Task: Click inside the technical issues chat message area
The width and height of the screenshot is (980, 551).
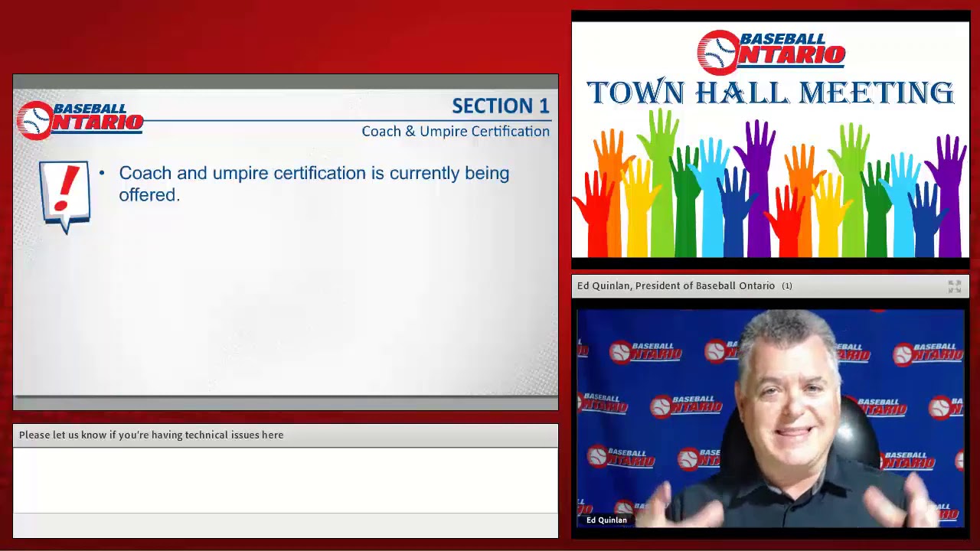Action: pos(286,480)
